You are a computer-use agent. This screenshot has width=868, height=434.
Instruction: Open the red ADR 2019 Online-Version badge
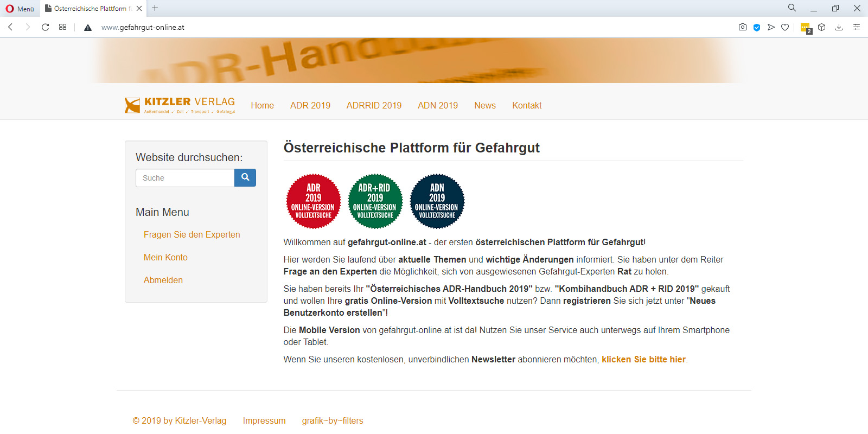(x=314, y=201)
